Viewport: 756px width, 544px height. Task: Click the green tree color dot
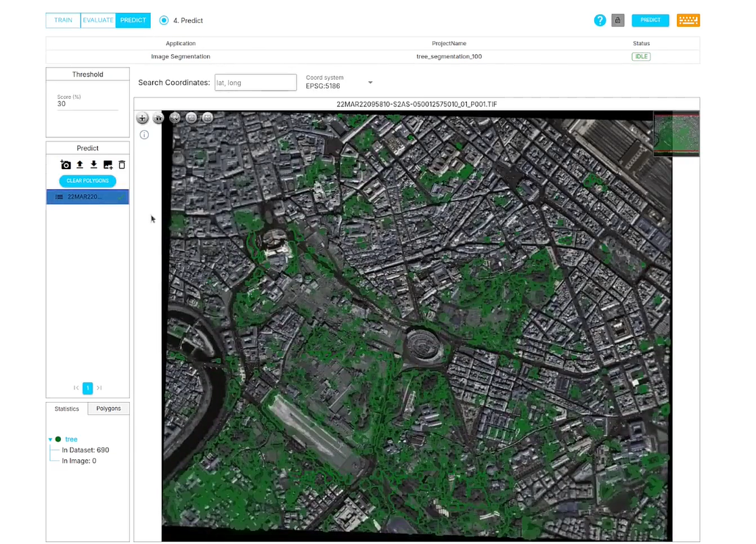pos(59,439)
